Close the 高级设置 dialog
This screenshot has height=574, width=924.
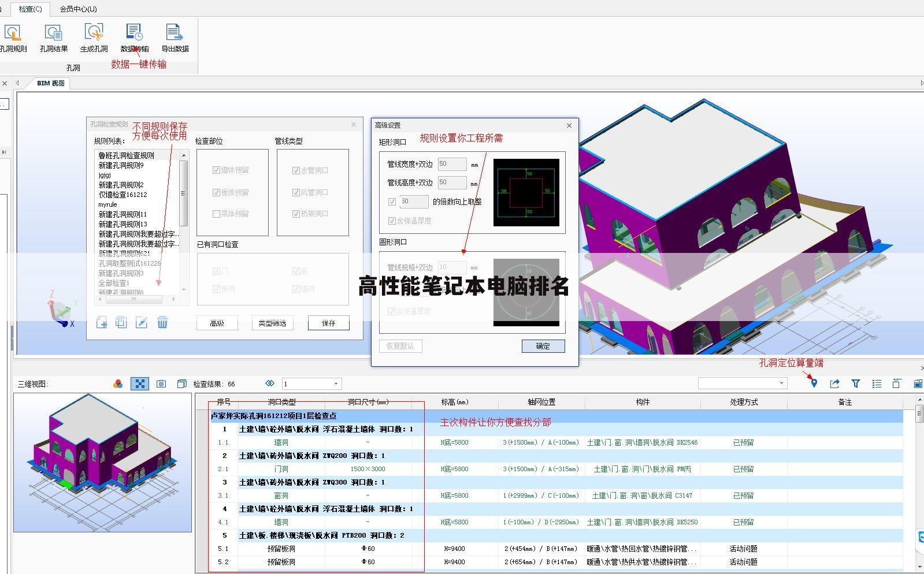point(569,125)
